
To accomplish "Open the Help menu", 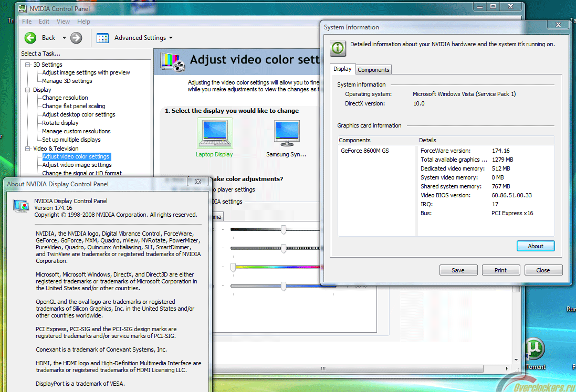I will point(83,22).
